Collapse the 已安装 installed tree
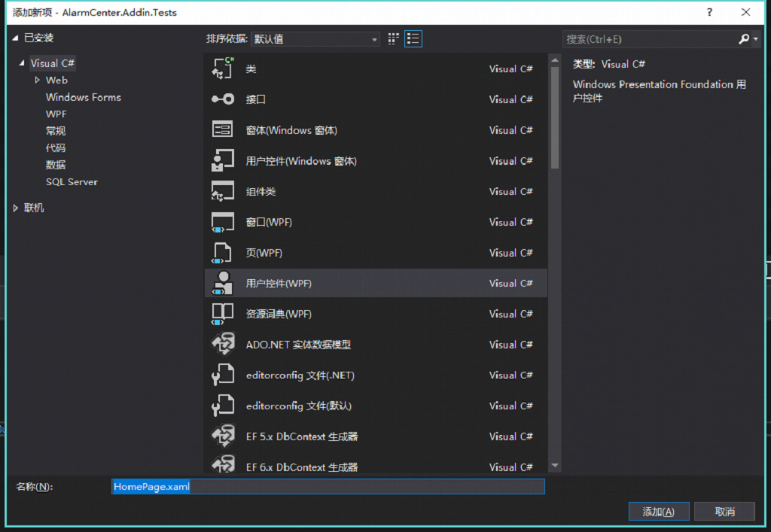The image size is (771, 532). (x=16, y=38)
